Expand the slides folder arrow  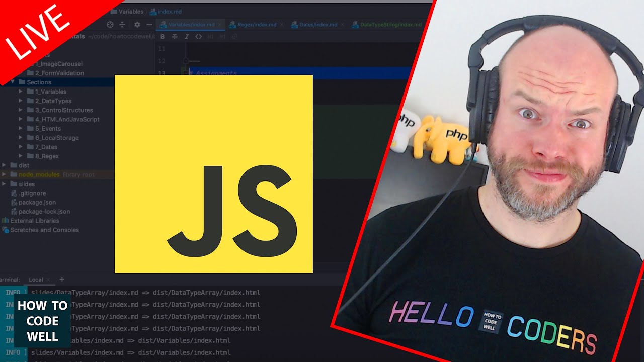coord(5,184)
